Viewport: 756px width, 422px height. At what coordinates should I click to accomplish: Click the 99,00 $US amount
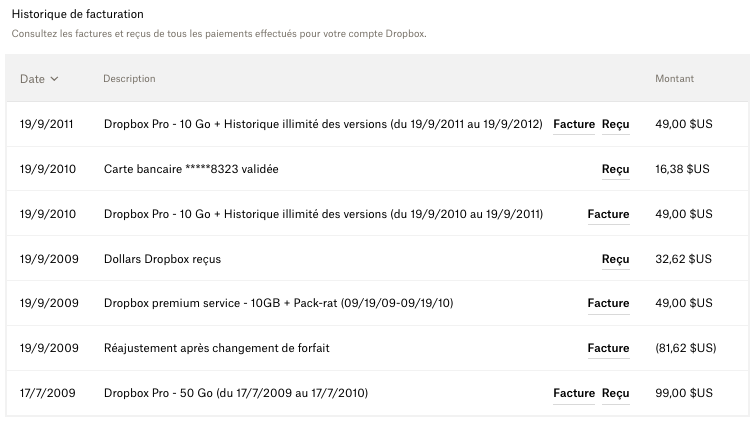(683, 394)
